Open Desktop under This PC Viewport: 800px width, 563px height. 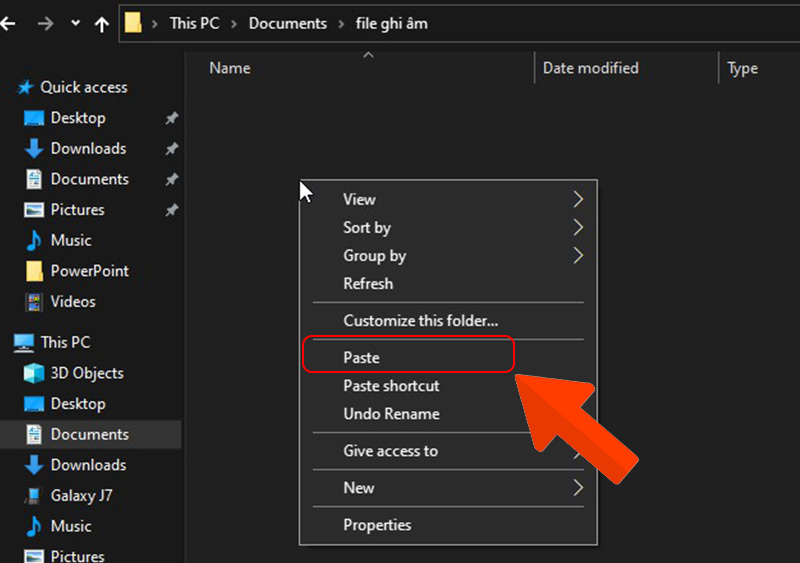point(78,404)
